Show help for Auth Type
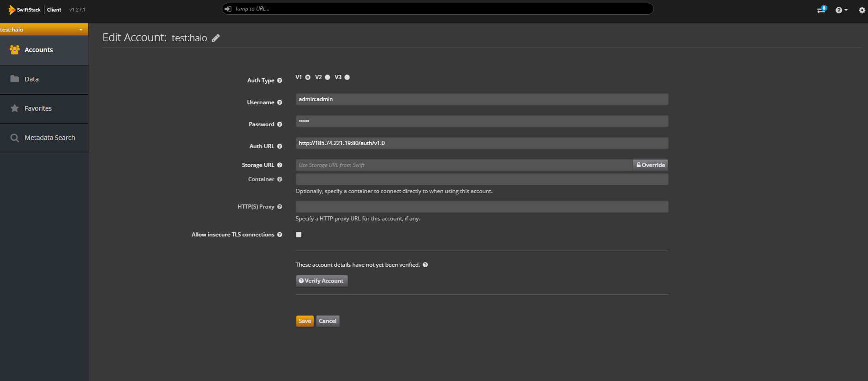 point(279,80)
